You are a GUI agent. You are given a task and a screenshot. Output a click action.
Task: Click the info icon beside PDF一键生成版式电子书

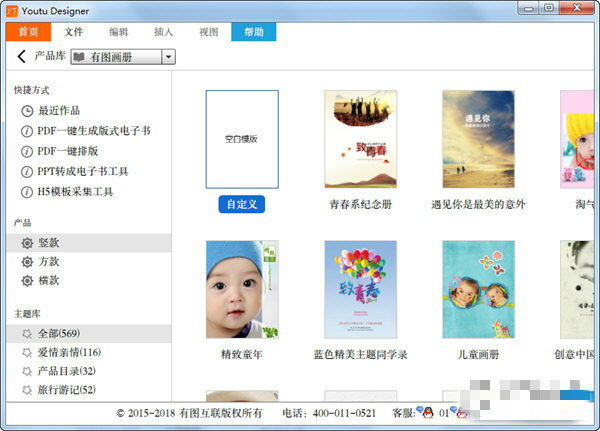pyautogui.click(x=27, y=131)
